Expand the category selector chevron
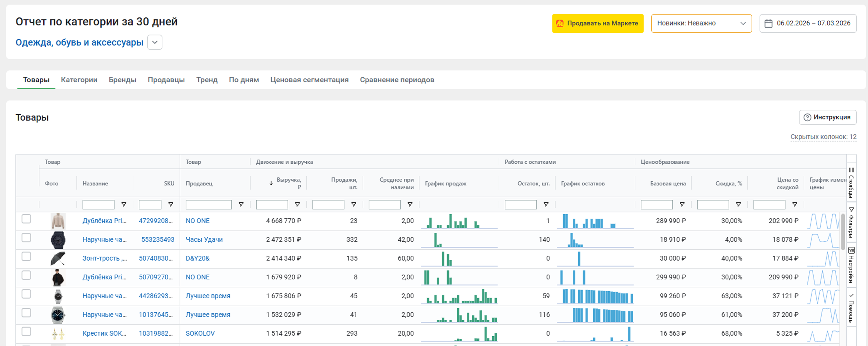The height and width of the screenshot is (346, 868). [155, 42]
